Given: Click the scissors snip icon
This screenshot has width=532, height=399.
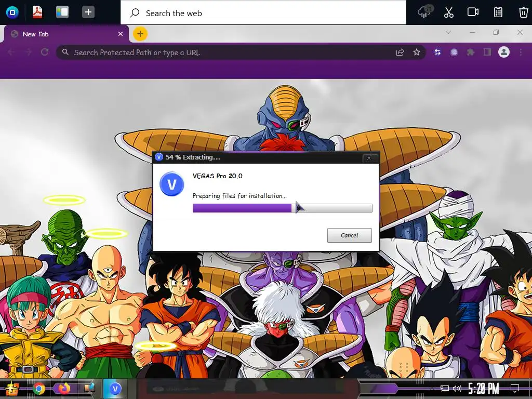Looking at the screenshot, I should pos(449,12).
